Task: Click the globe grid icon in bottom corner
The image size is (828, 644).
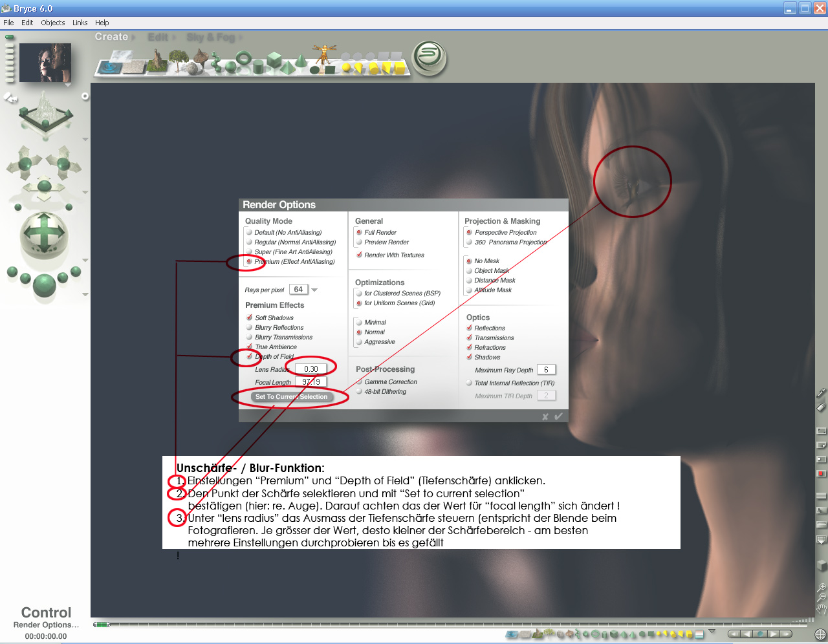Action: coord(820,634)
